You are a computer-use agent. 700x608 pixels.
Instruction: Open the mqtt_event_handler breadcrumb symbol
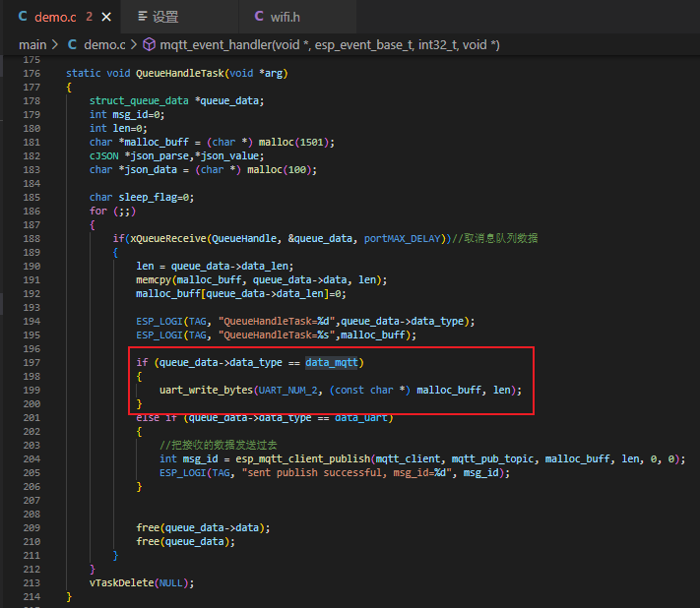(330, 45)
